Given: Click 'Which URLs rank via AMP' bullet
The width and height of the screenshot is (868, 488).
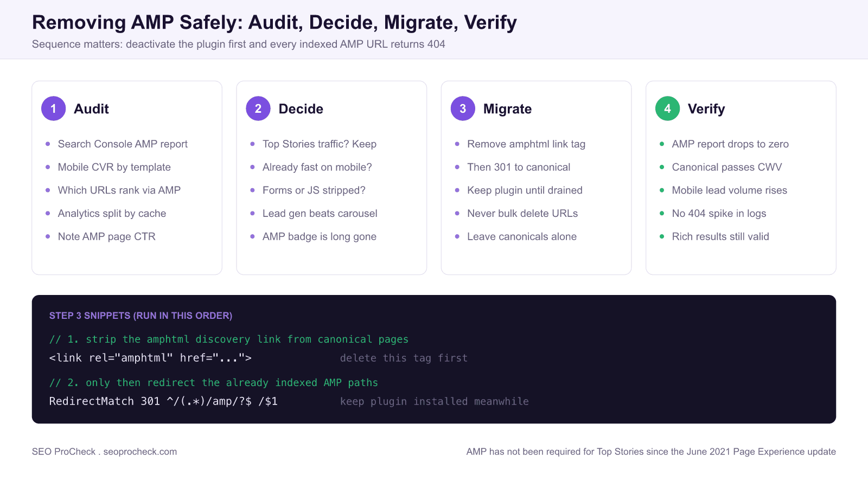Looking at the screenshot, I should click(x=119, y=190).
